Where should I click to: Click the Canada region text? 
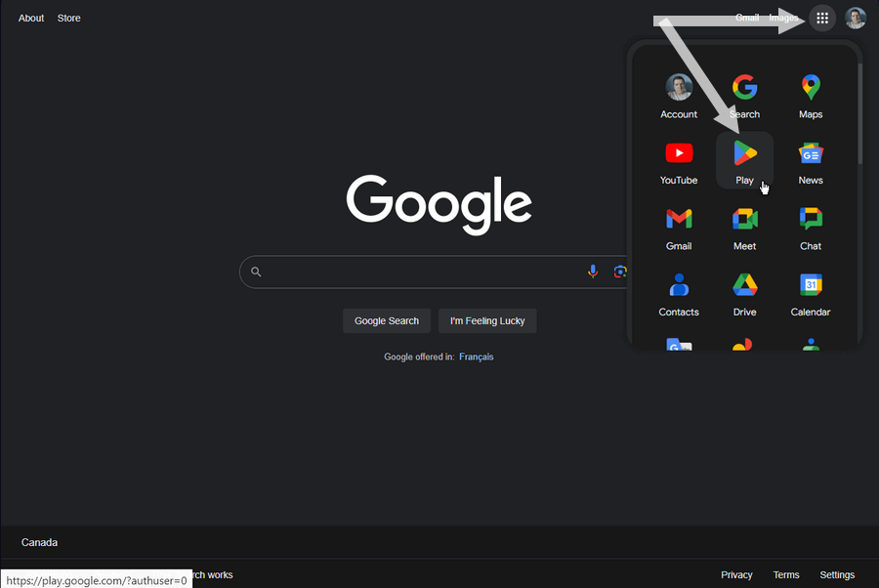click(x=39, y=543)
